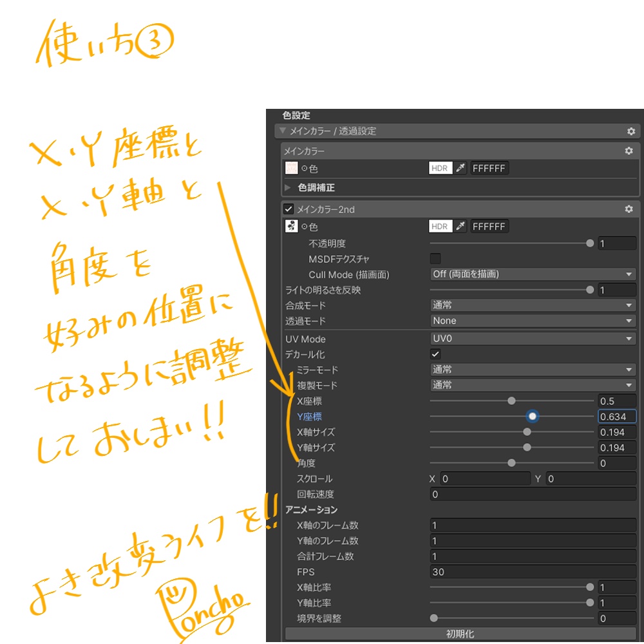Screen dimensions: 644x644
Task: Click the Y座標 property label
Action: (309, 417)
